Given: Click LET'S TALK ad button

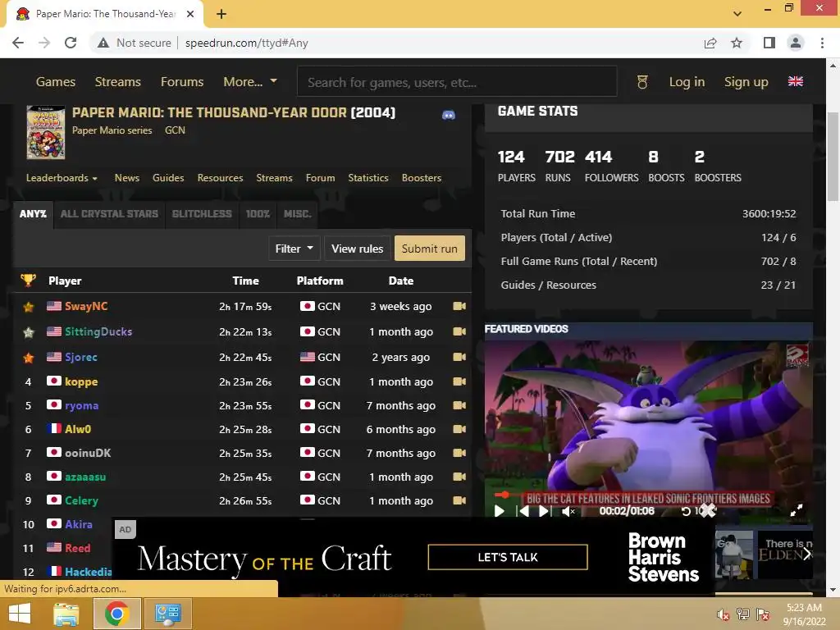Looking at the screenshot, I should tap(508, 557).
